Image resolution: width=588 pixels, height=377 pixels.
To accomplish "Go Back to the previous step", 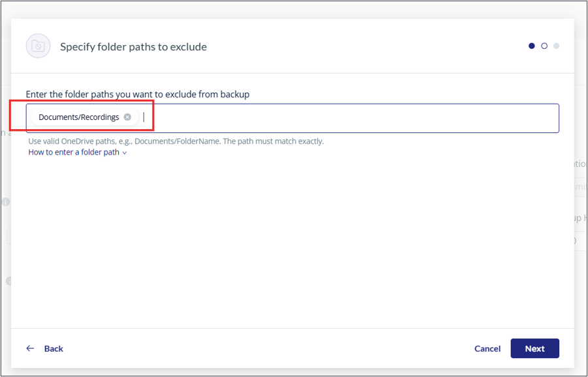I will click(x=44, y=348).
